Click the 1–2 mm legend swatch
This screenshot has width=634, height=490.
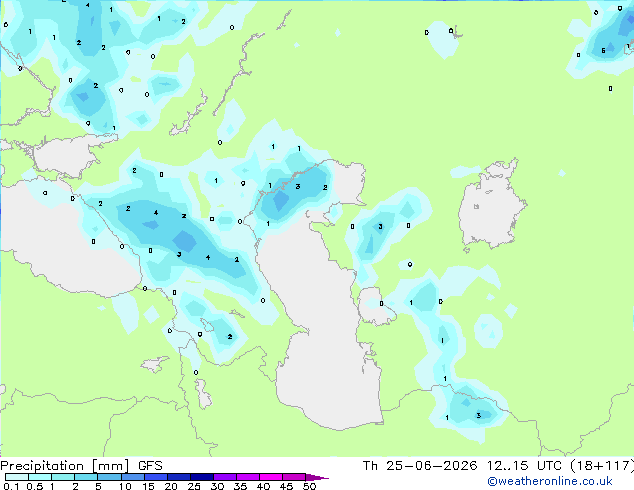tap(63, 477)
